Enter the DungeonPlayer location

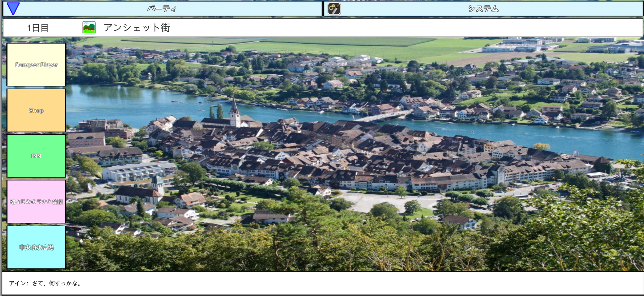36,65
